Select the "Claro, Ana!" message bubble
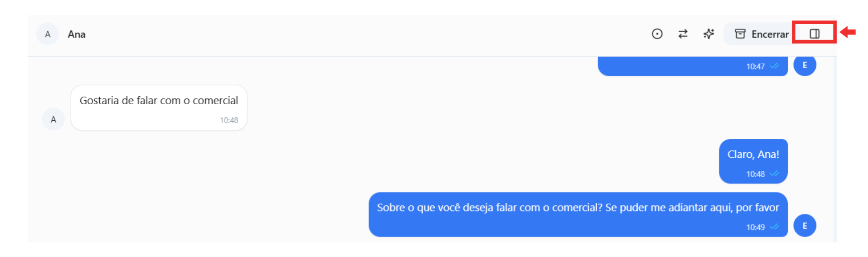 click(753, 155)
